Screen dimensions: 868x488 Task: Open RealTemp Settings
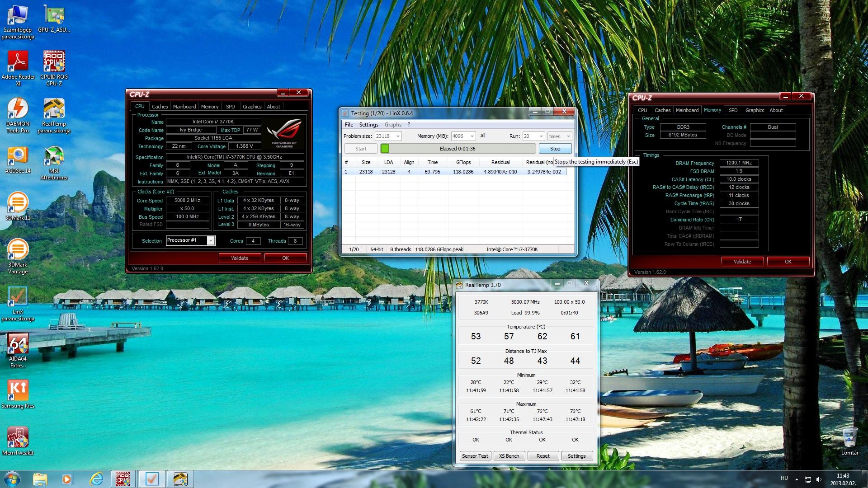point(577,456)
